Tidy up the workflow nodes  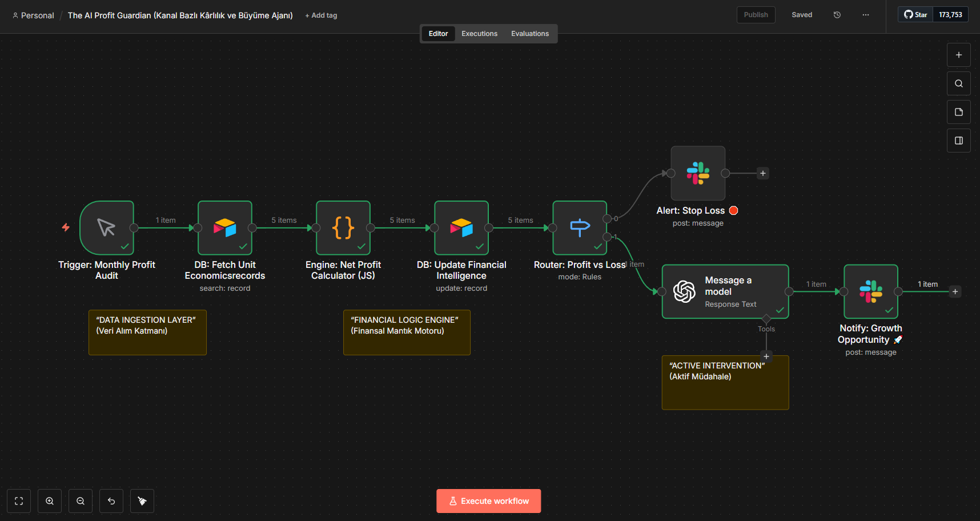tap(142, 501)
